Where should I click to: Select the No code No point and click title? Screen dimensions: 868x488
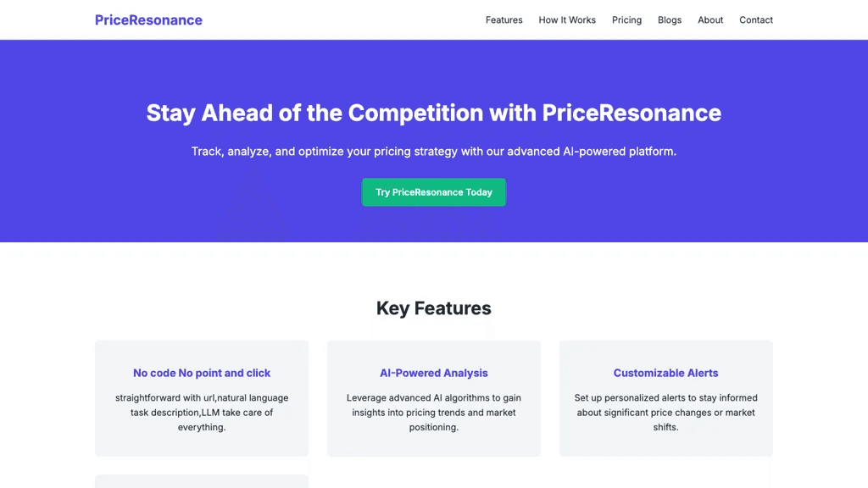point(202,373)
